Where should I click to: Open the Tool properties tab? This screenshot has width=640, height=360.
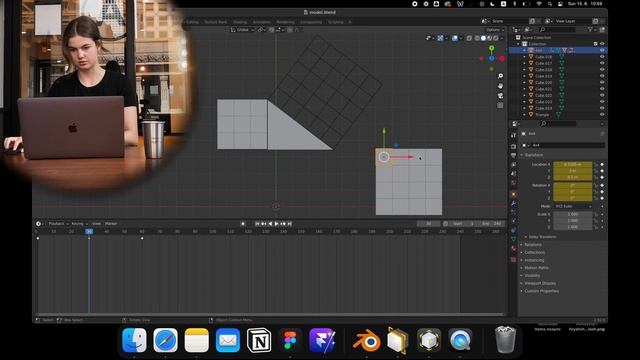513,136
